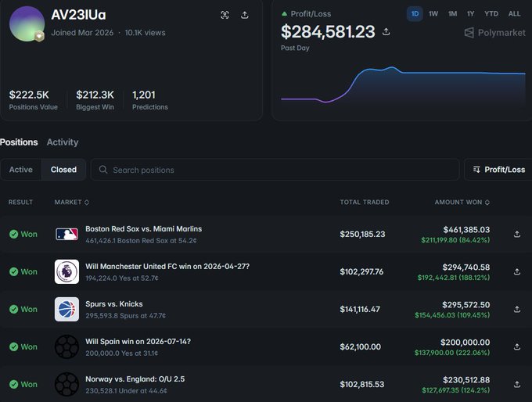Click the RESULT column header
This screenshot has width=532, height=402.
tap(20, 203)
